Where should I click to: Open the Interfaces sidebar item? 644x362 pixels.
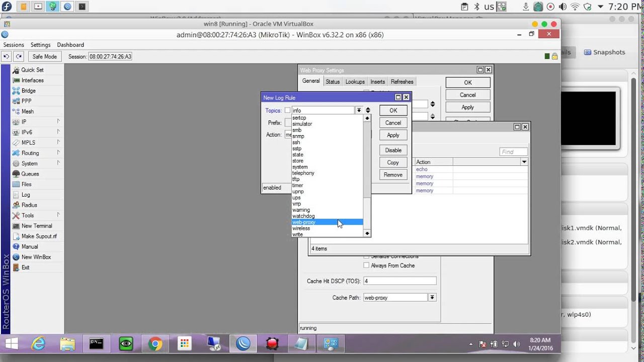coord(32,80)
